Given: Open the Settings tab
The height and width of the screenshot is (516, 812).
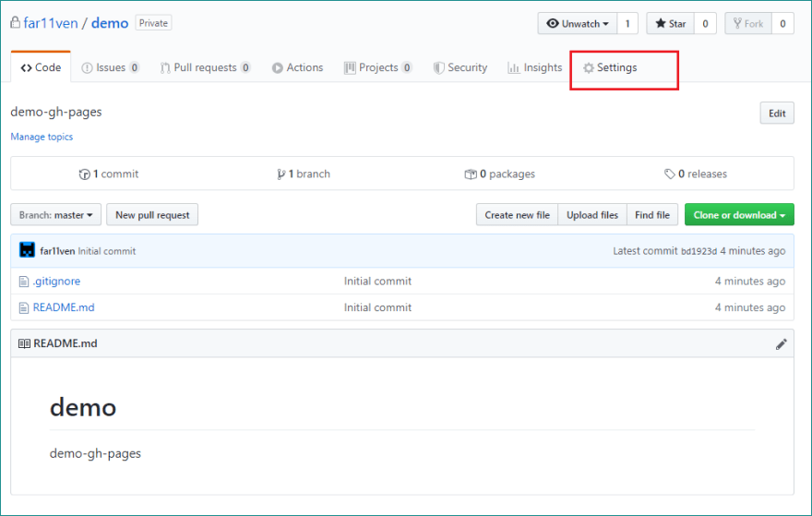Looking at the screenshot, I should 610,67.
